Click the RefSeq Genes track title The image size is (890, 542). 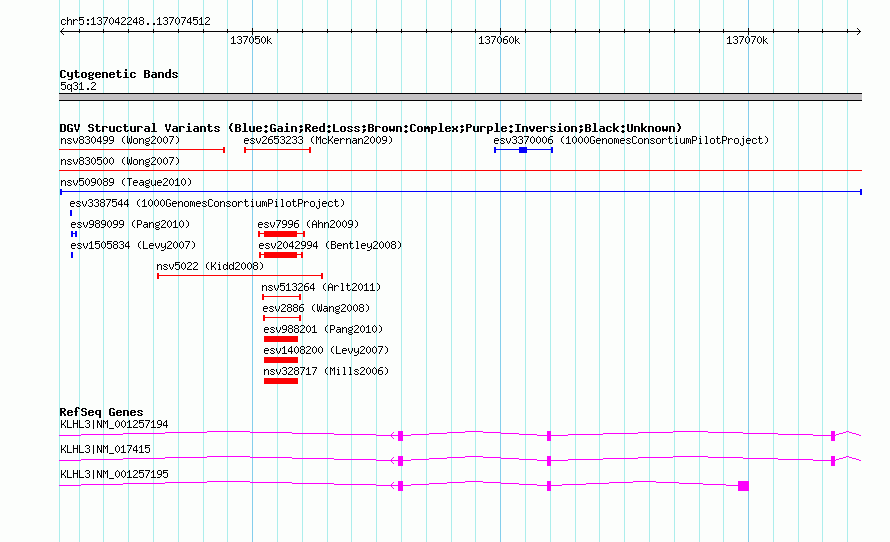tap(102, 412)
